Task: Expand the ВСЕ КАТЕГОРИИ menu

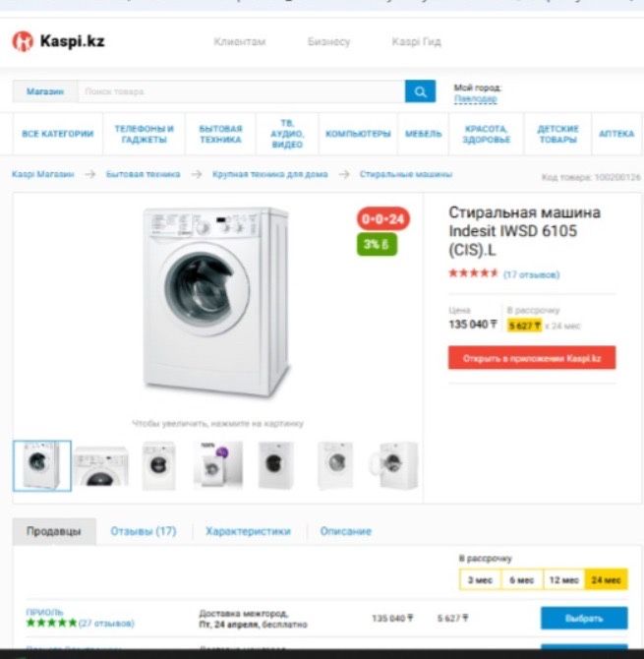Action: (x=58, y=134)
